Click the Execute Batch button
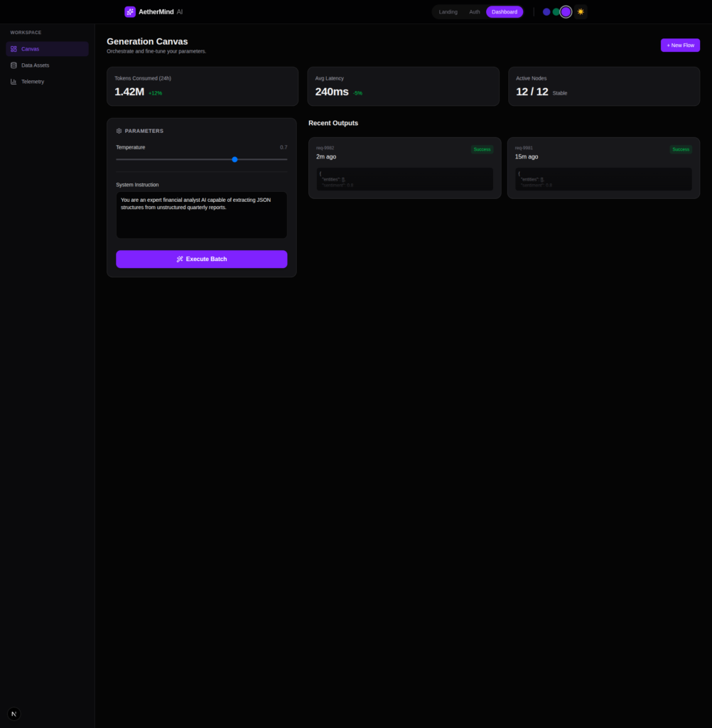 [201, 259]
